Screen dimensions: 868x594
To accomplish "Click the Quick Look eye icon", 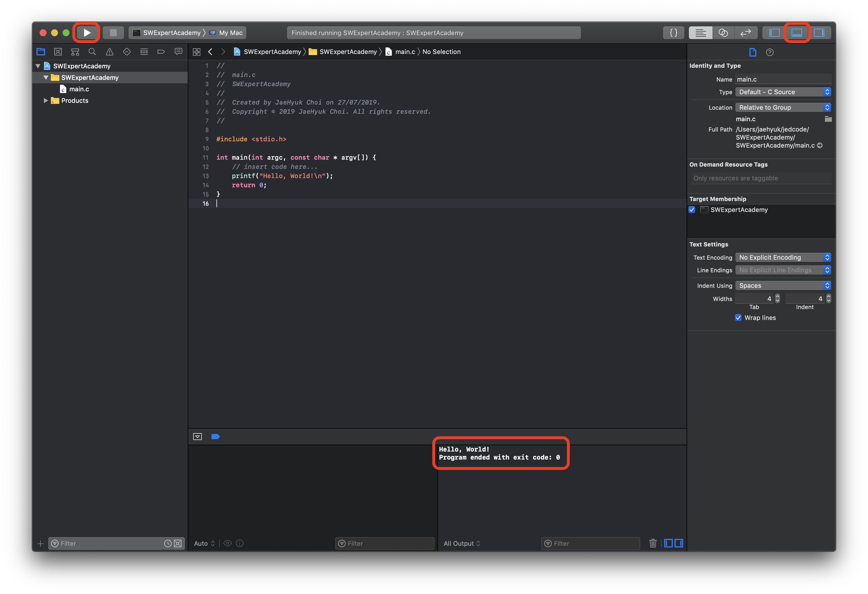I will pyautogui.click(x=227, y=543).
